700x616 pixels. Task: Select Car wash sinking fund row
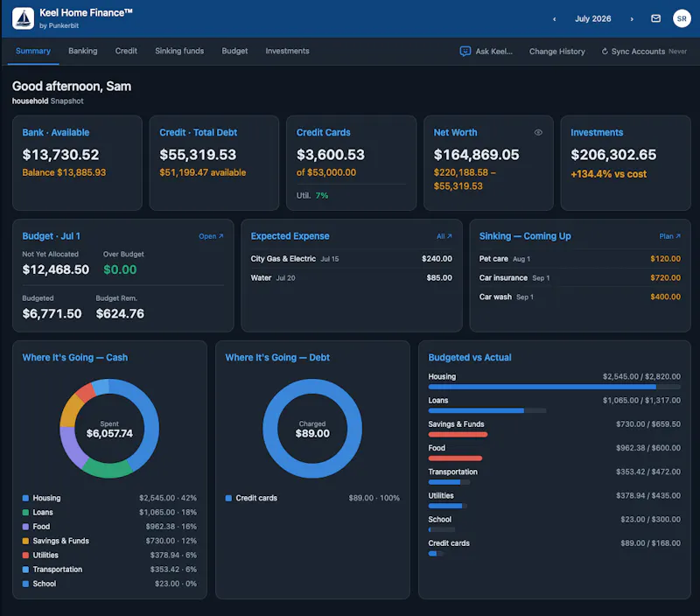pos(580,297)
